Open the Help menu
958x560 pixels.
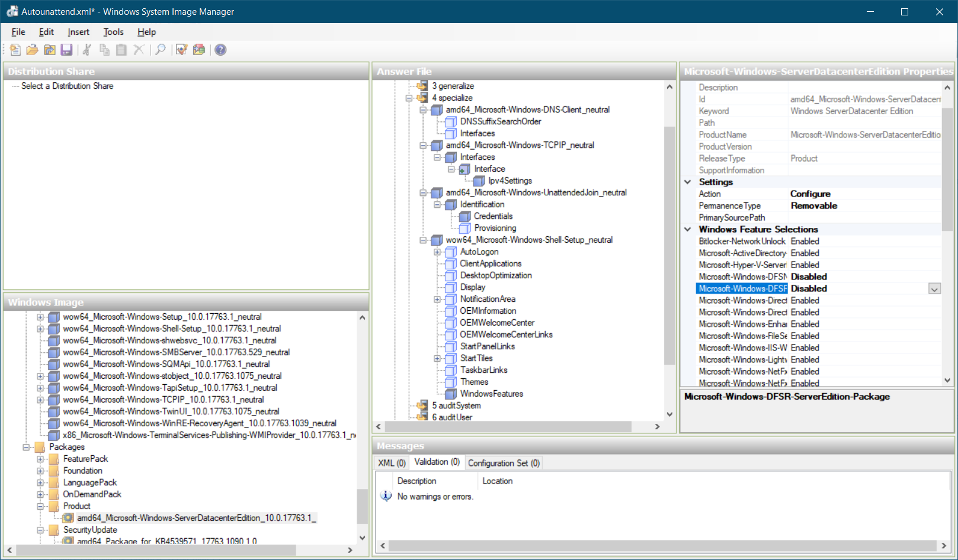tap(146, 32)
